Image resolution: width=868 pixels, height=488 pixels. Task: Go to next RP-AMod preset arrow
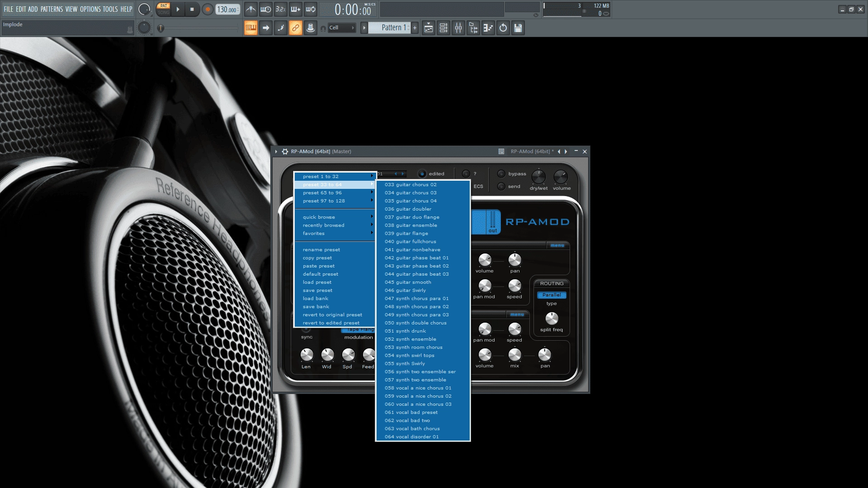pos(566,151)
